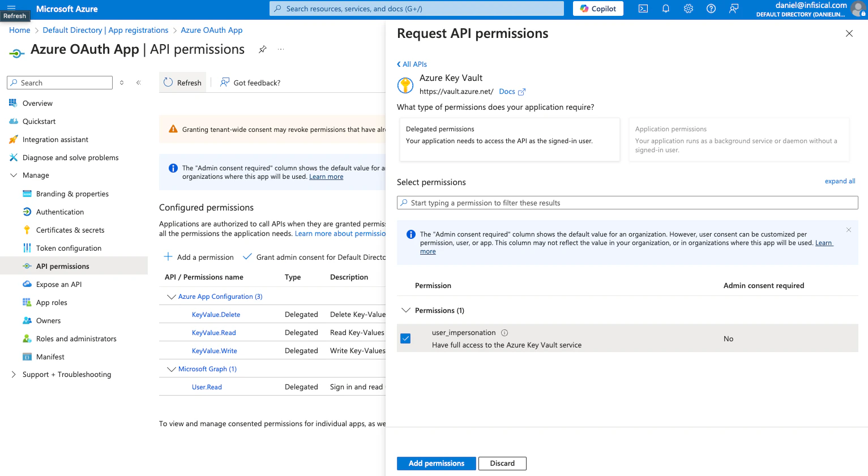Click the sidebar expand/collapse arrows icon

[x=122, y=83]
